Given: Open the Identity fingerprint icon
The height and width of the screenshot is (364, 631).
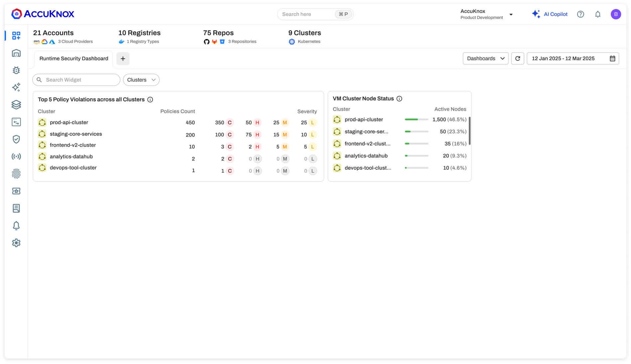Looking at the screenshot, I should (16, 174).
